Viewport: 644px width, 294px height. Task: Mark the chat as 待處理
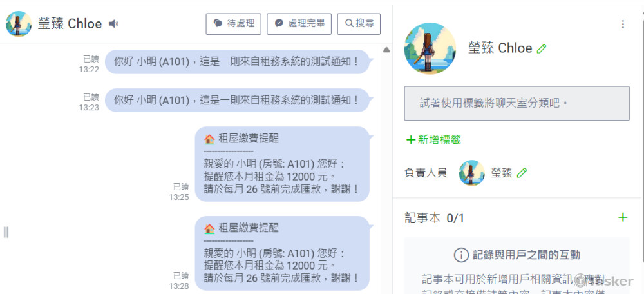pos(233,24)
